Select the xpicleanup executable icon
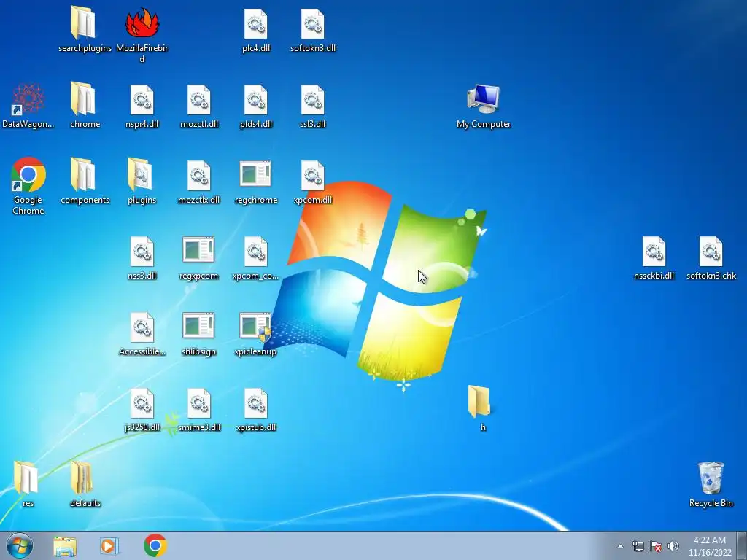The height and width of the screenshot is (560, 747). [x=256, y=327]
